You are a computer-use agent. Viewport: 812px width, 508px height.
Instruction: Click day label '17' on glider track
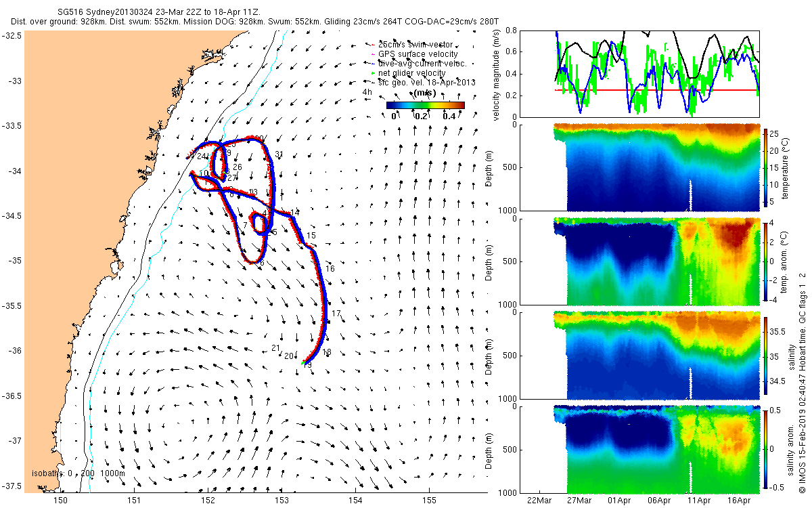tap(336, 314)
